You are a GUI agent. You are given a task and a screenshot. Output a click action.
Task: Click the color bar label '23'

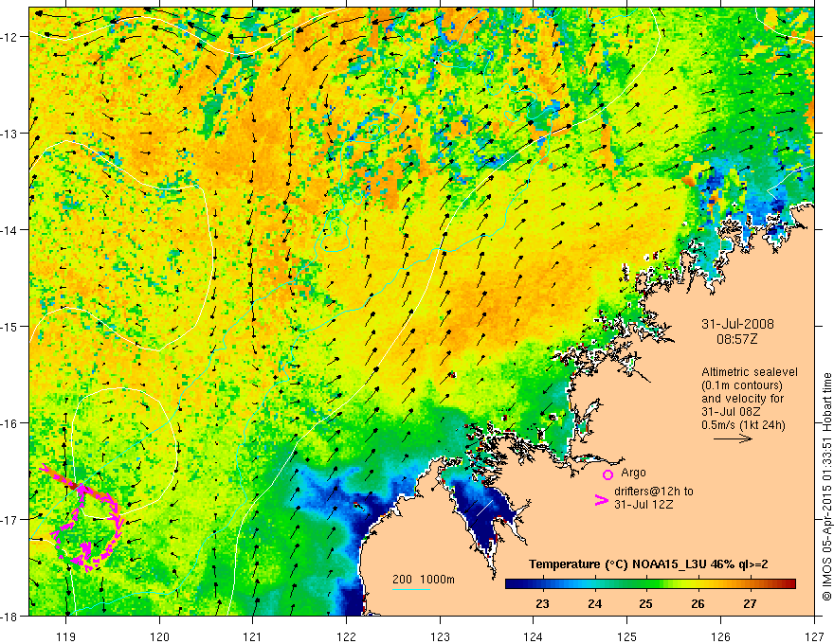[542, 604]
